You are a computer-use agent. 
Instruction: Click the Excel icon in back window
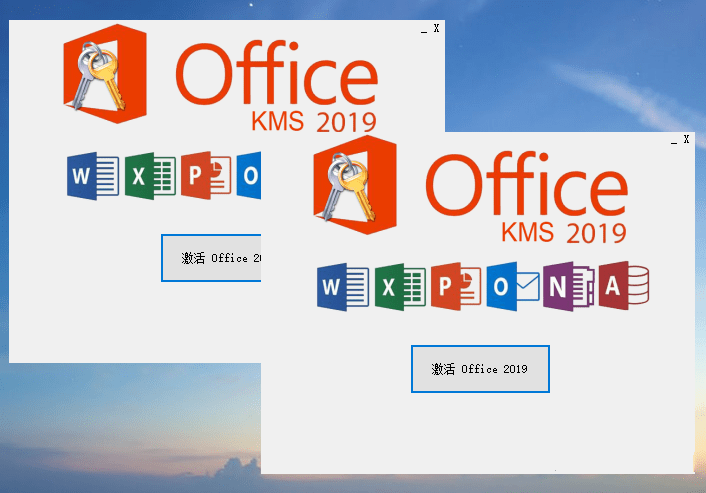150,176
